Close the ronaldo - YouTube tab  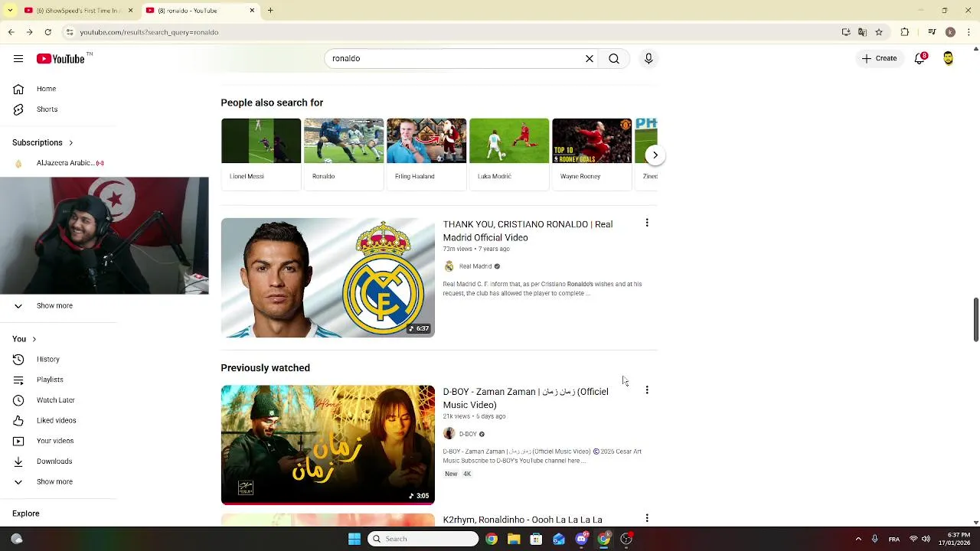252,11
